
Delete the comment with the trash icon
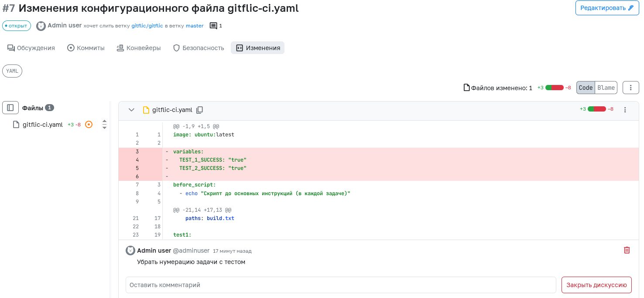pos(627,250)
